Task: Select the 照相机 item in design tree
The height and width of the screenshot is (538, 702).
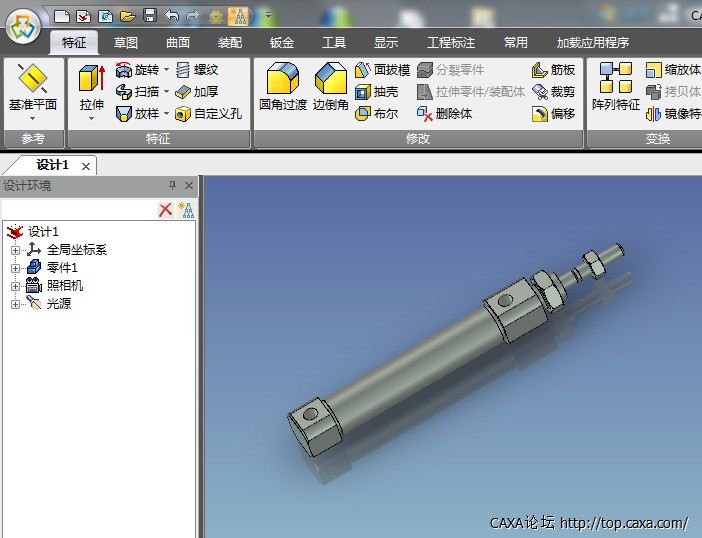Action: pyautogui.click(x=65, y=286)
